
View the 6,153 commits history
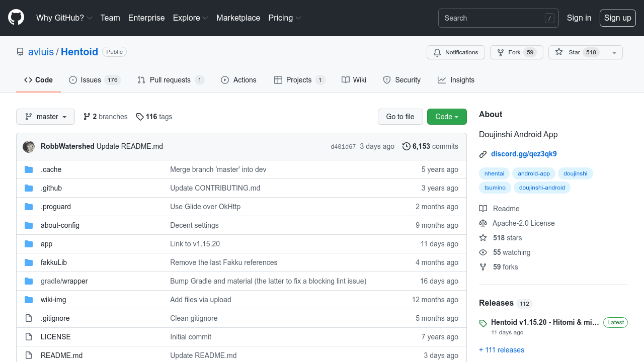[x=431, y=146]
